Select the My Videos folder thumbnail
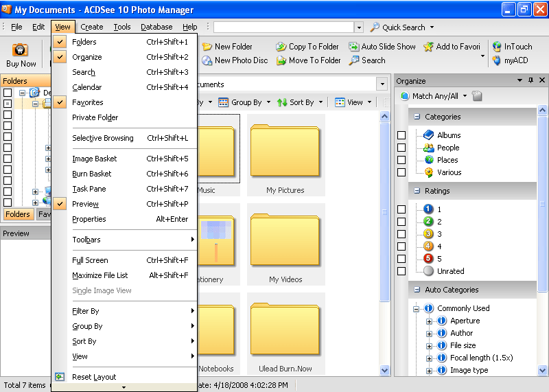The height and width of the screenshot is (392, 549). [285, 244]
